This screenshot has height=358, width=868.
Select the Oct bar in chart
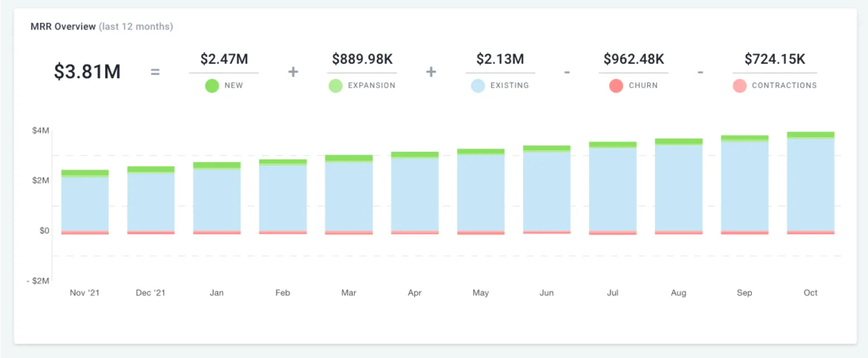[811, 183]
